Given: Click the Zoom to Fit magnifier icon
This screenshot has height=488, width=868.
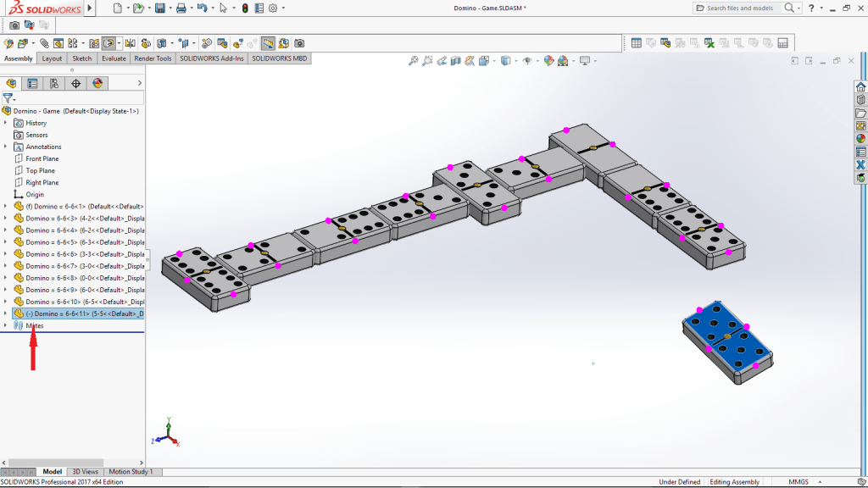Looking at the screenshot, I should (414, 60).
